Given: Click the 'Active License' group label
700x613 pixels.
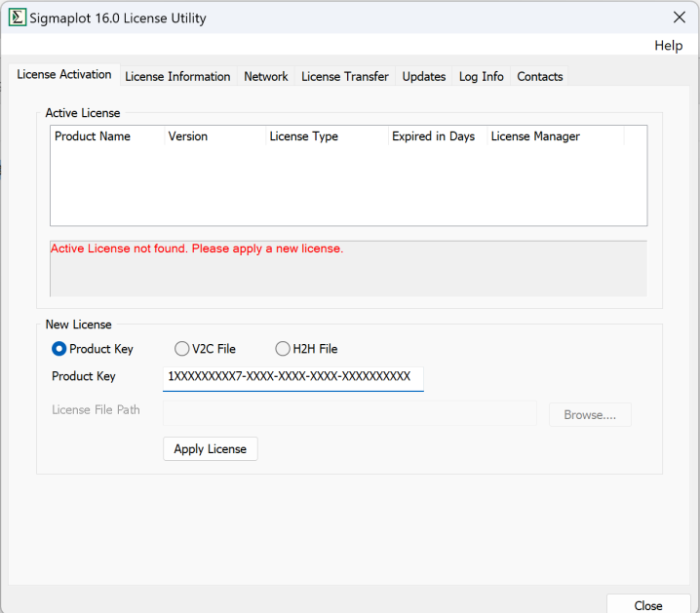Looking at the screenshot, I should [83, 113].
